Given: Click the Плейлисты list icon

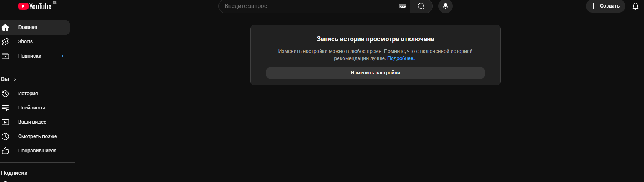Looking at the screenshot, I should [x=5, y=108].
